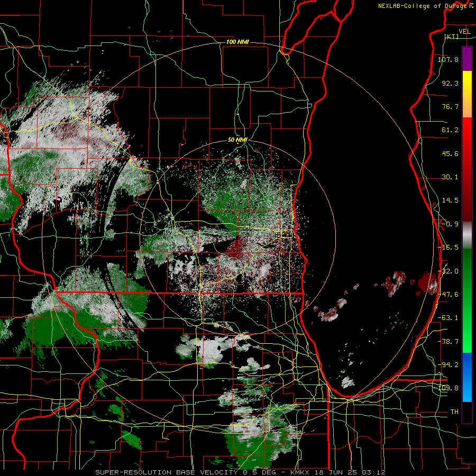Screen dimensions: 476x476
Task: Select the 45.6 legend value
Action: click(450, 153)
